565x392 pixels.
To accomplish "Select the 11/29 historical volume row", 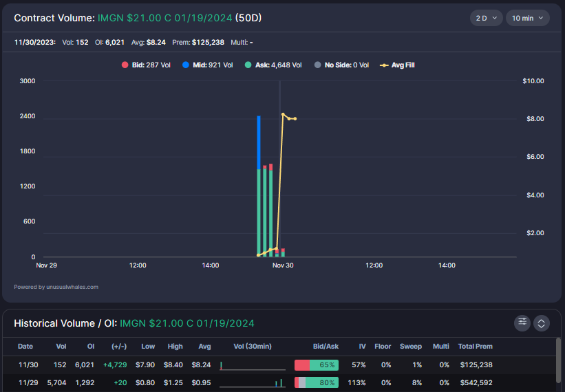I will pyautogui.click(x=279, y=382).
